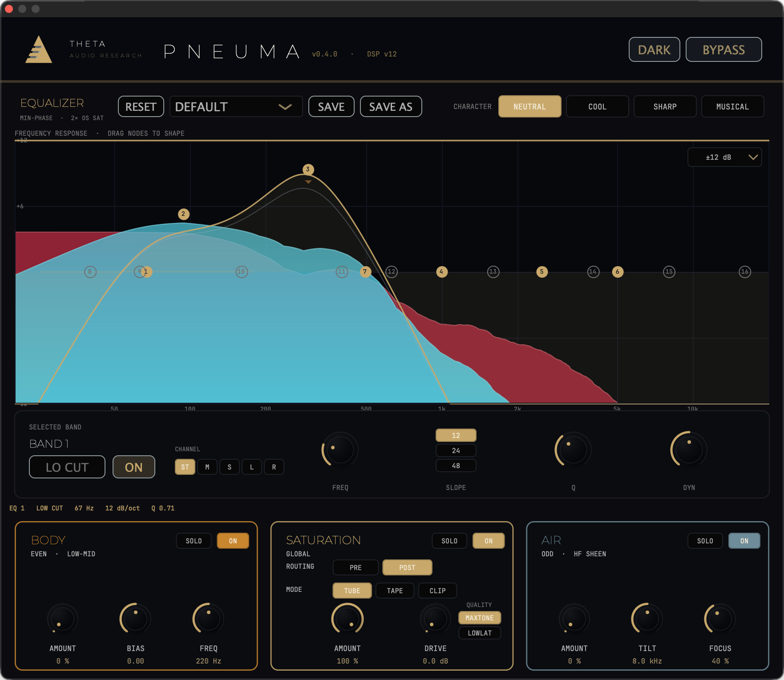Enable SOLO for the AIR module
This screenshot has width=784, height=680.
tap(705, 541)
